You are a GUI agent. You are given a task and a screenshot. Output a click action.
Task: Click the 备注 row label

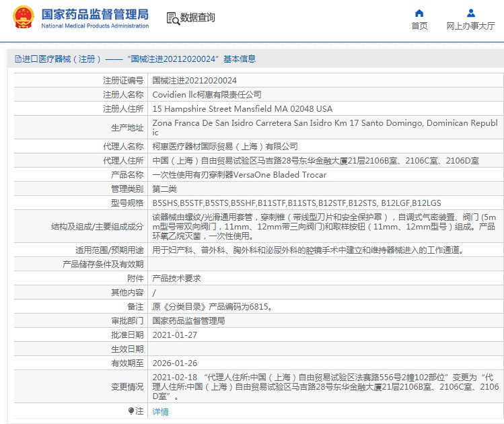point(135,307)
